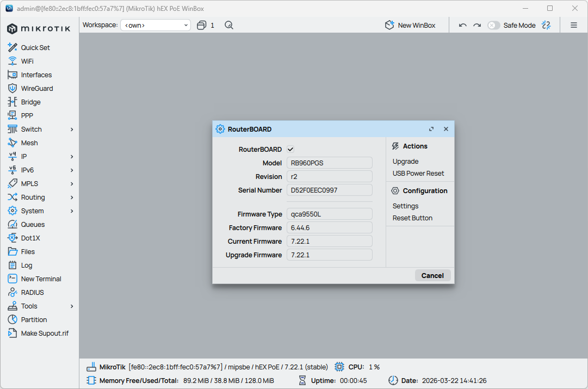This screenshot has height=389, width=588.
Task: Open Queues icon in sidebar
Action: pos(13,224)
